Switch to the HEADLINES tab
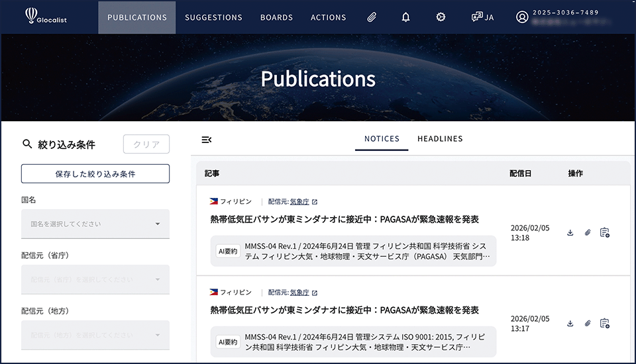 click(440, 139)
